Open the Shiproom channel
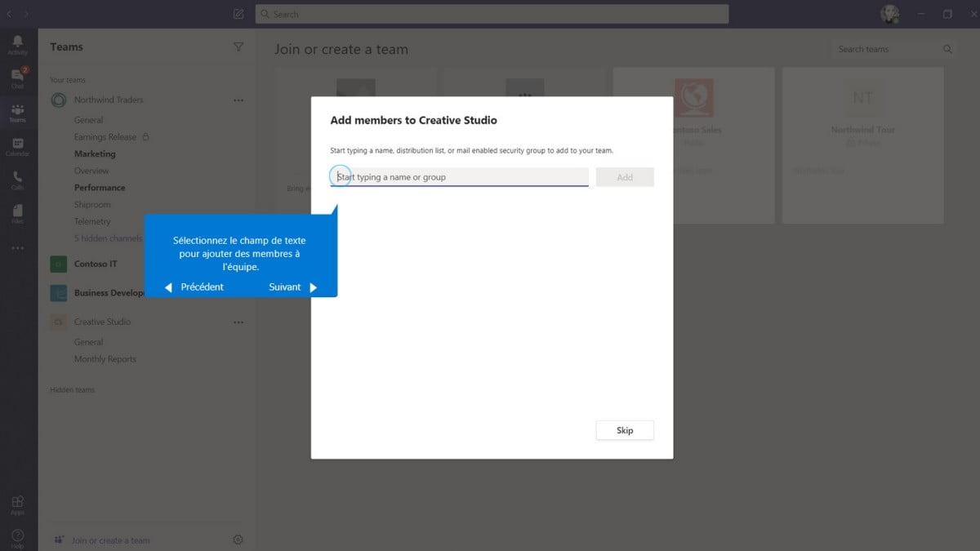Screen dimensions: 980x551 point(92,205)
